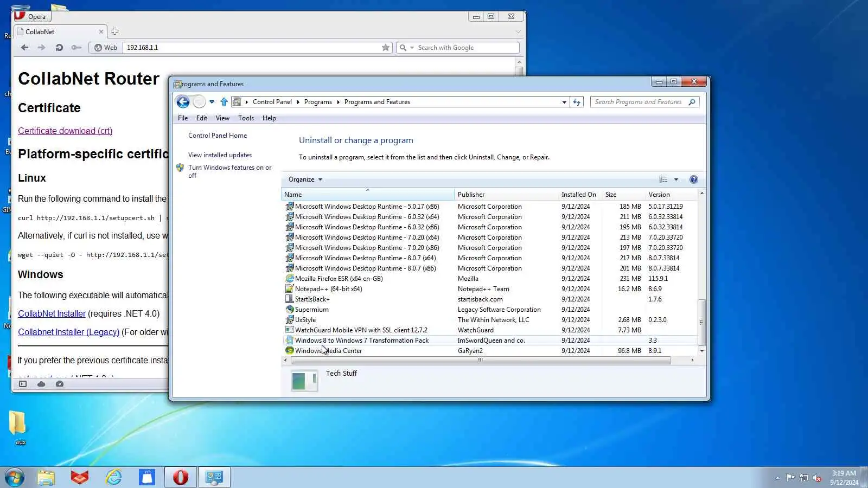Open address bar history dropdown

(x=564, y=102)
